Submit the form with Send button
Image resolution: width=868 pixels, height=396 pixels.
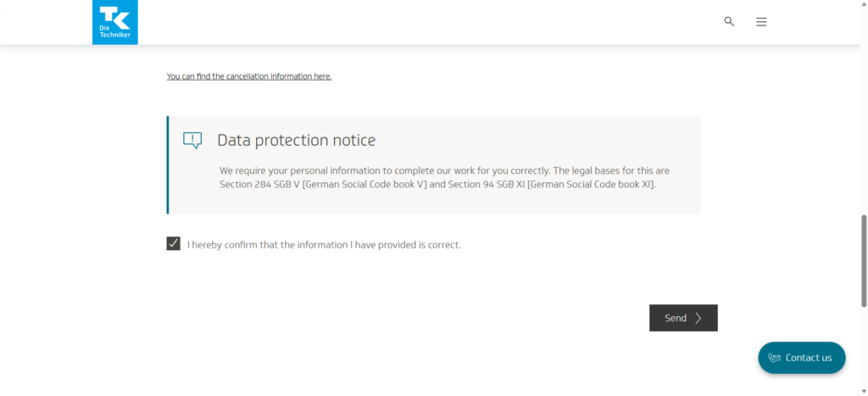coord(682,318)
